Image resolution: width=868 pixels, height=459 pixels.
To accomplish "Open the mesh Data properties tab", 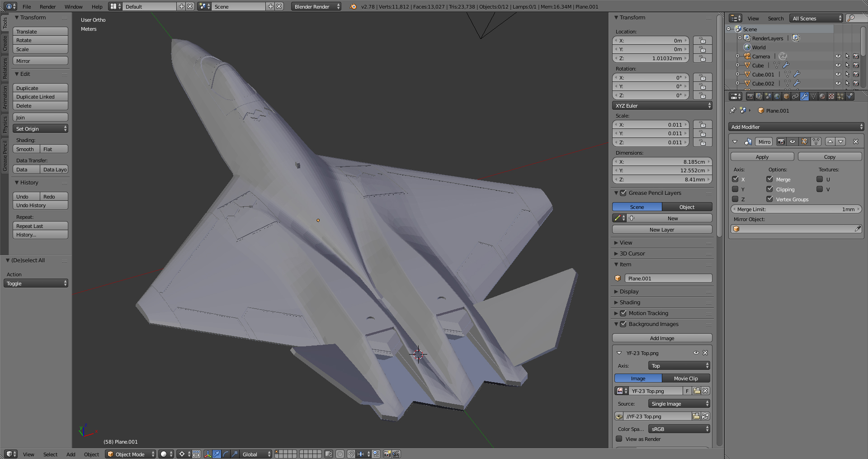I will click(x=813, y=96).
